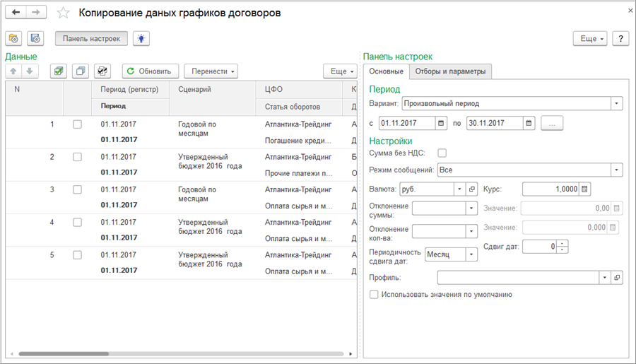The width and height of the screenshot is (636, 364).
Task: Open calculator for the Курс field
Action: click(585, 189)
